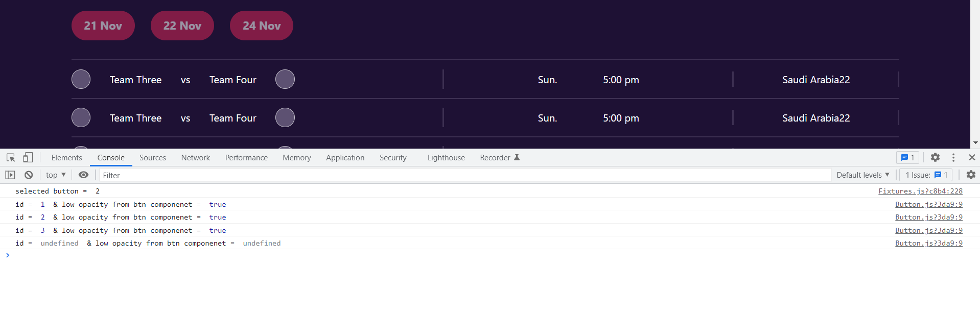Screen dimensions: 980x313
Task: Open the DevTools three-dot customize menu
Action: 953,158
